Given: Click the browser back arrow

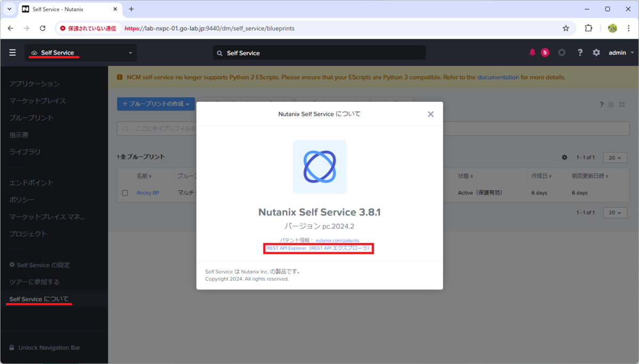Looking at the screenshot, I should pos(11,28).
